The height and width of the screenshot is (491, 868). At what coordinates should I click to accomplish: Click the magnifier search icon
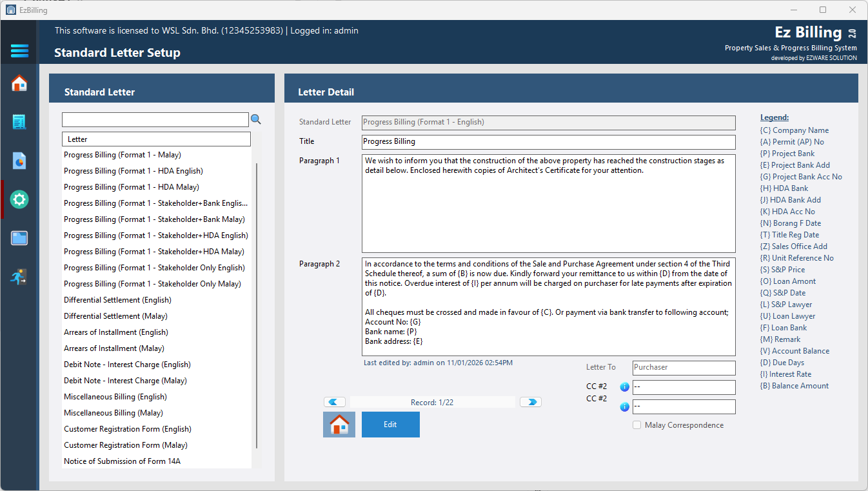pos(256,119)
